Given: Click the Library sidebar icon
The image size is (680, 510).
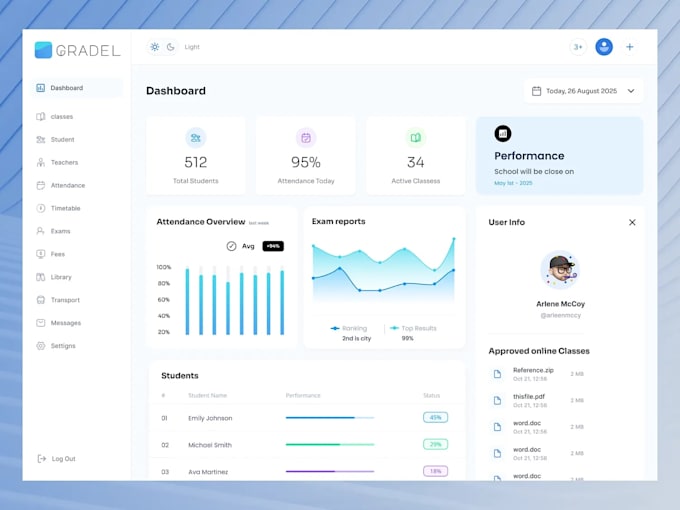Looking at the screenshot, I should (x=40, y=277).
